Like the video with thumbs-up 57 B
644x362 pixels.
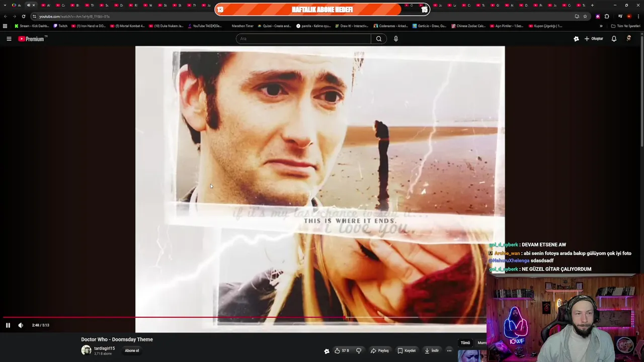(342, 350)
